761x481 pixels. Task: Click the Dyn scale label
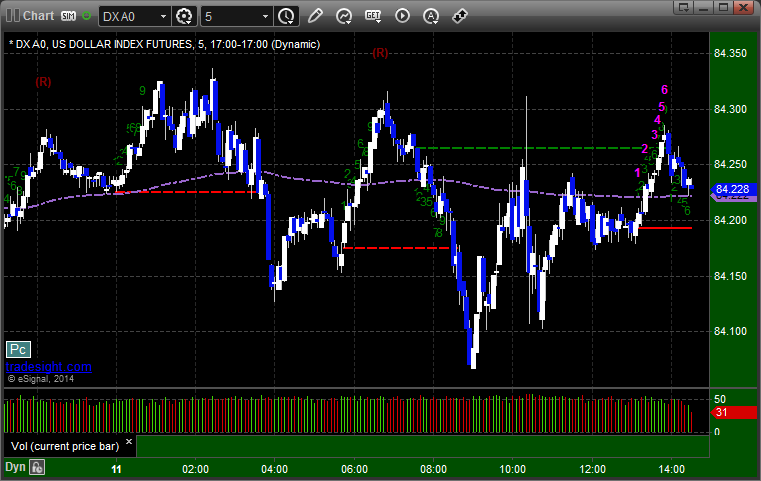coord(15,467)
